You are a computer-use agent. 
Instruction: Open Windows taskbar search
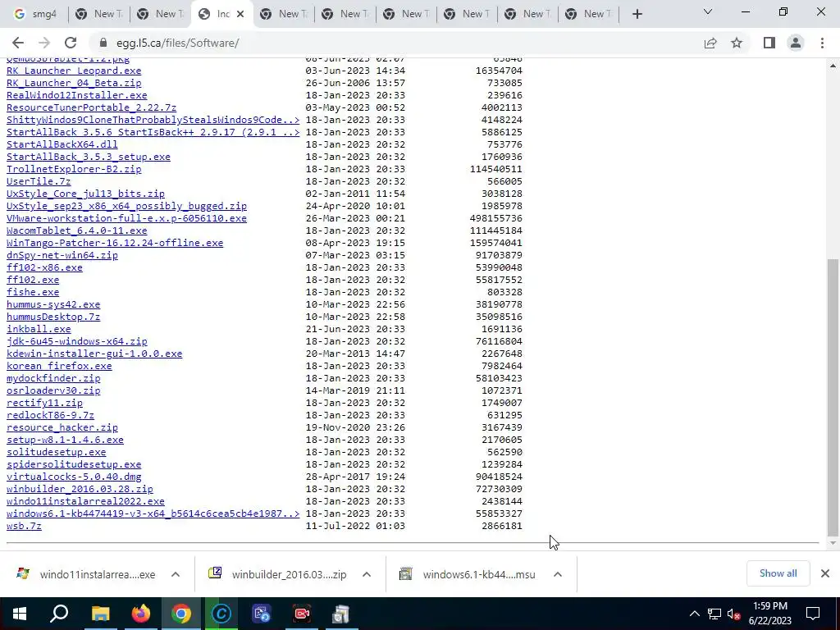point(59,614)
